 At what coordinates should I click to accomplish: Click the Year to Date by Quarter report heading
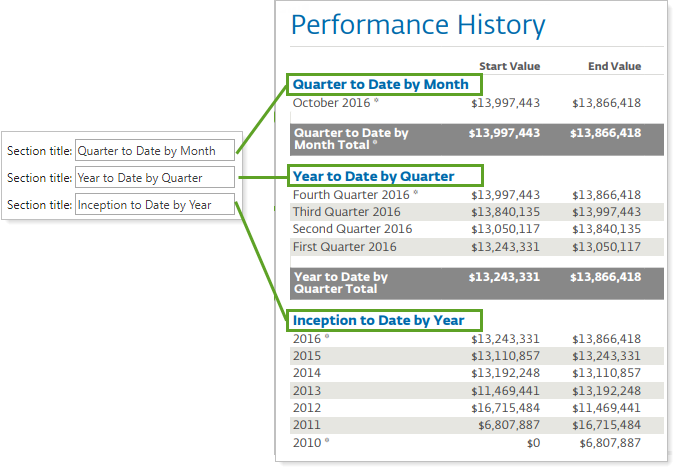[x=373, y=176]
